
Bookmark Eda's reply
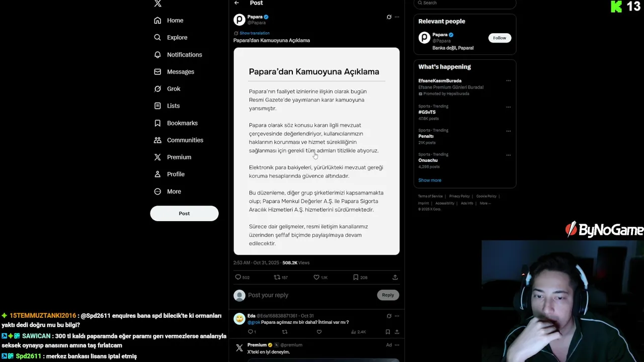(x=387, y=332)
